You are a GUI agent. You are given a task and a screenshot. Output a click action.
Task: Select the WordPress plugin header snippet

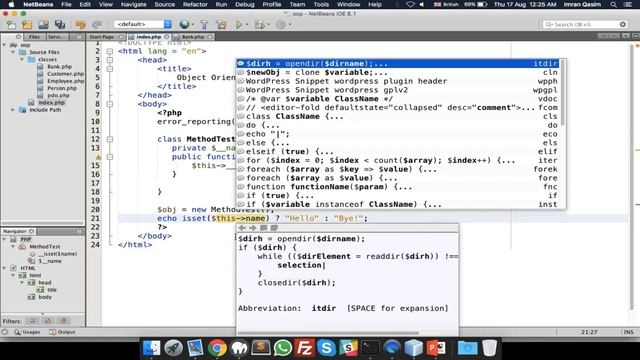click(x=398, y=81)
